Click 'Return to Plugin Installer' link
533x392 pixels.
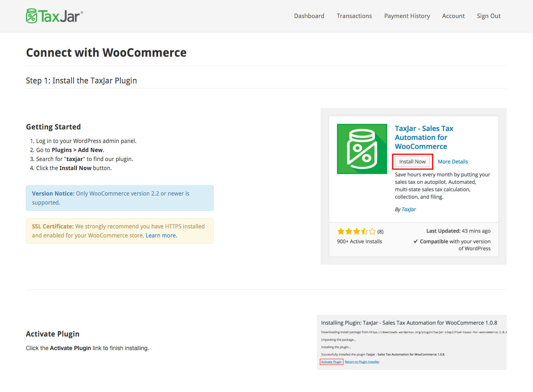point(362,362)
